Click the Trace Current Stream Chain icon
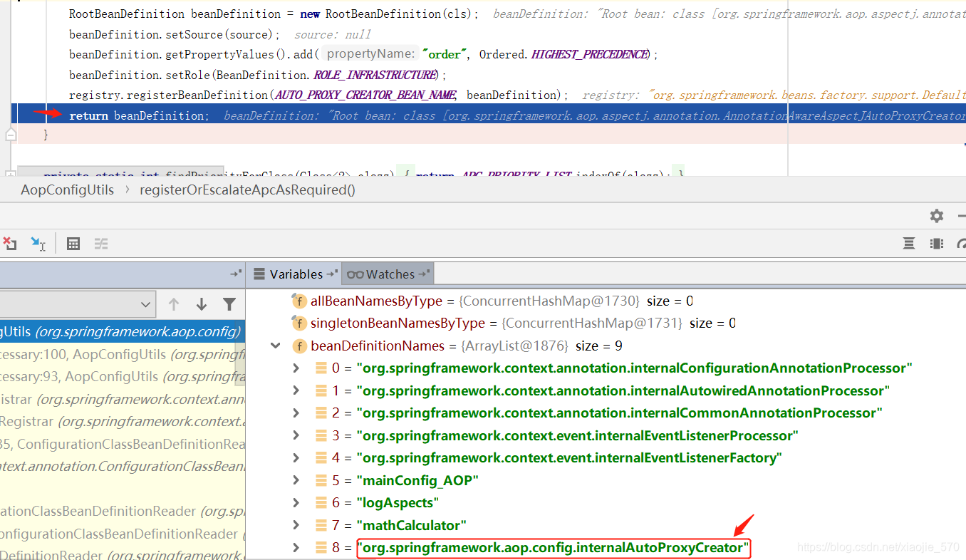 click(x=101, y=244)
